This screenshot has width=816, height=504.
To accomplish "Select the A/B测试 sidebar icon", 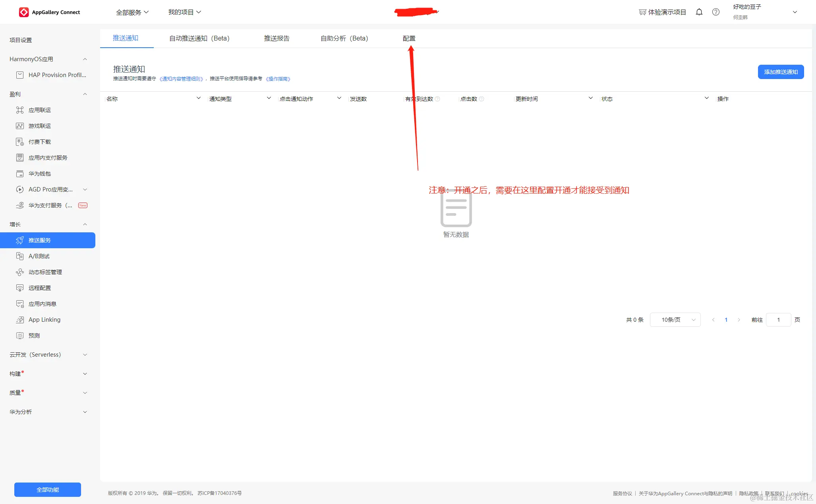I will click(x=19, y=256).
